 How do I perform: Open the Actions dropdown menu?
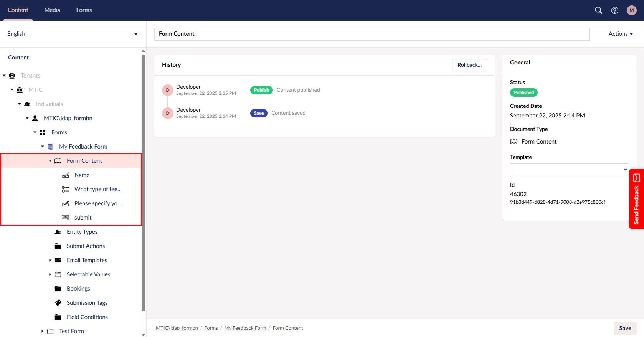[620, 34]
